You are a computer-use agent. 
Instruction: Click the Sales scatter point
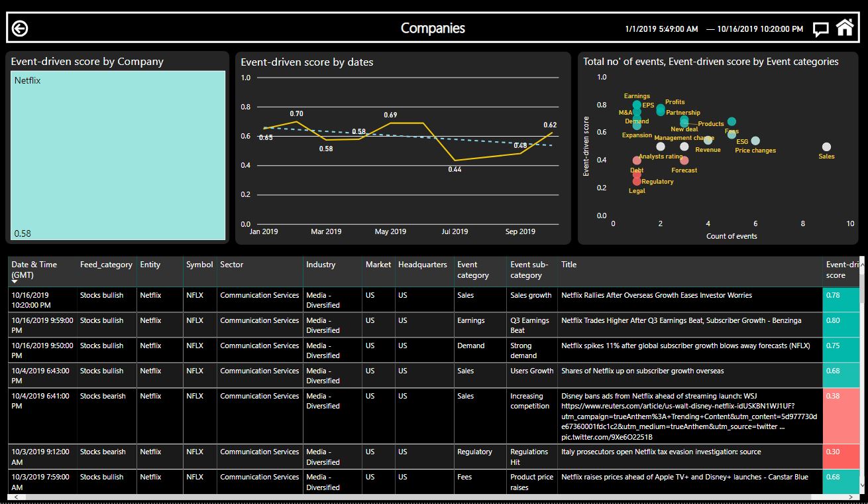pos(826,147)
